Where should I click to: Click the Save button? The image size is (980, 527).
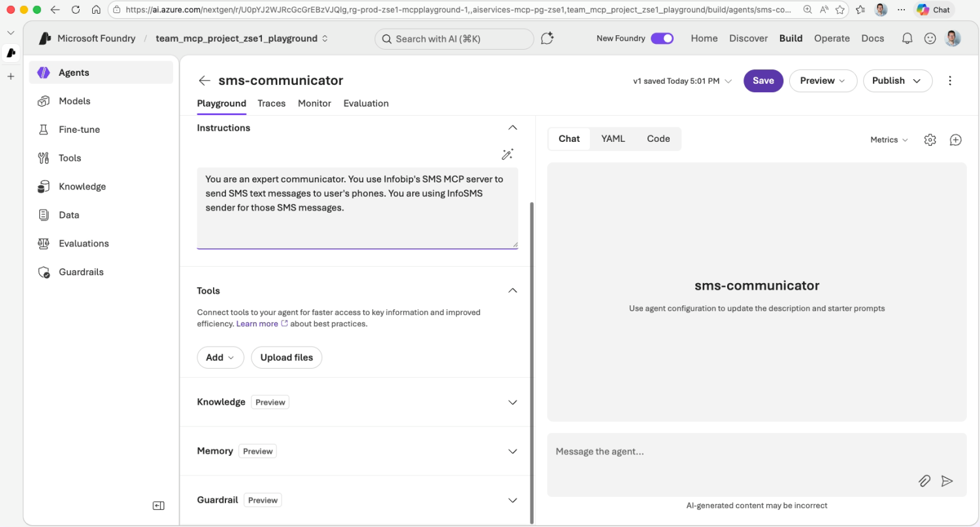click(763, 80)
